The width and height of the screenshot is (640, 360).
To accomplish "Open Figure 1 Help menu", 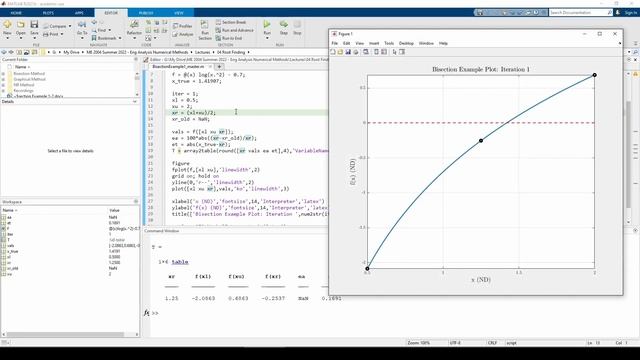I will [443, 43].
